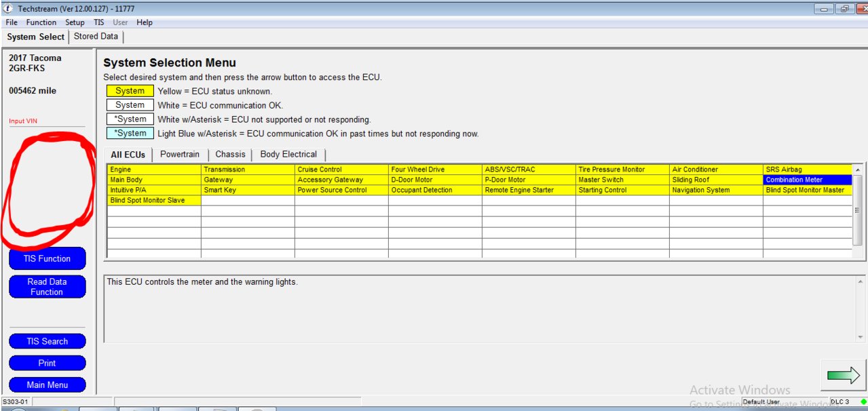Choose the Air Conditioner system

coord(717,170)
